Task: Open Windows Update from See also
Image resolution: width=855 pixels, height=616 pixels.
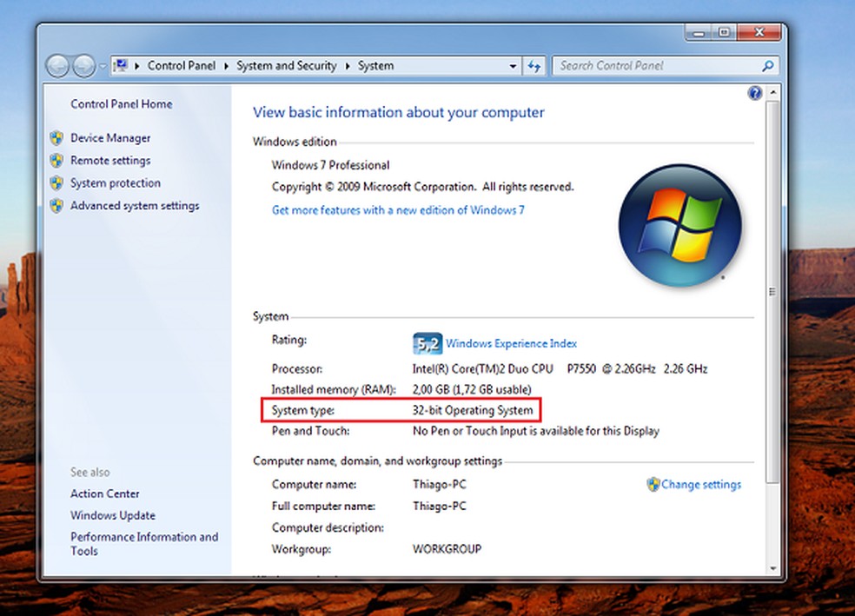Action: tap(112, 515)
